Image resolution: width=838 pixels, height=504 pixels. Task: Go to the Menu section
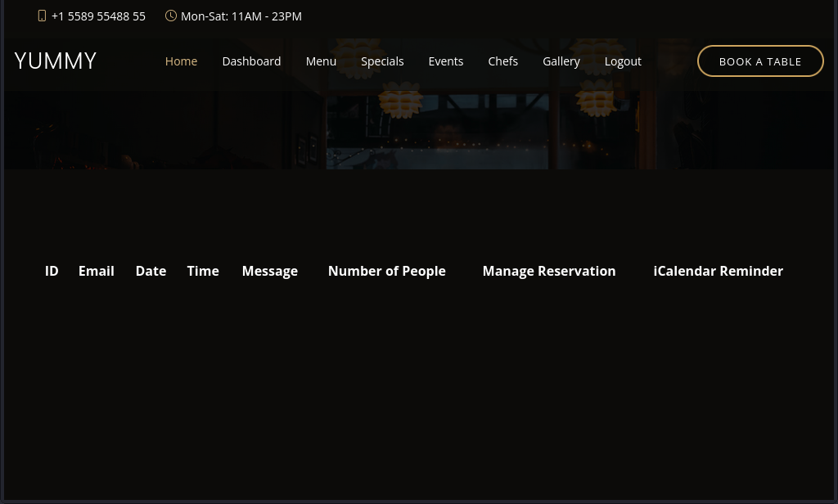(321, 61)
